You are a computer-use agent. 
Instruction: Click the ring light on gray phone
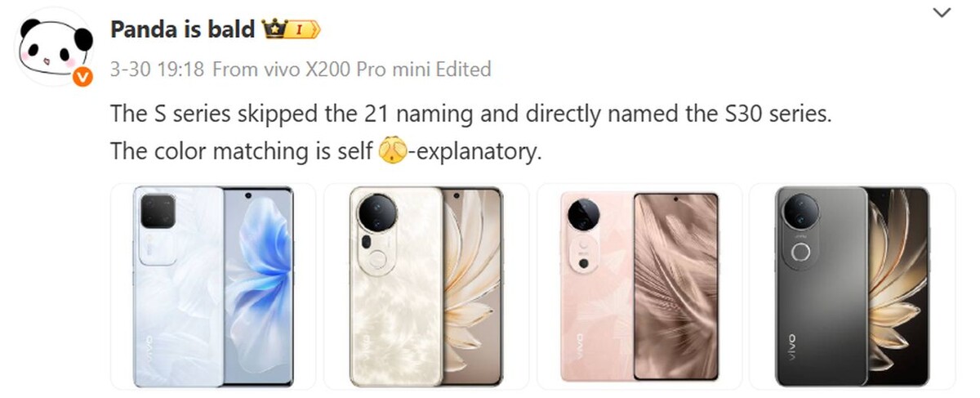click(801, 253)
